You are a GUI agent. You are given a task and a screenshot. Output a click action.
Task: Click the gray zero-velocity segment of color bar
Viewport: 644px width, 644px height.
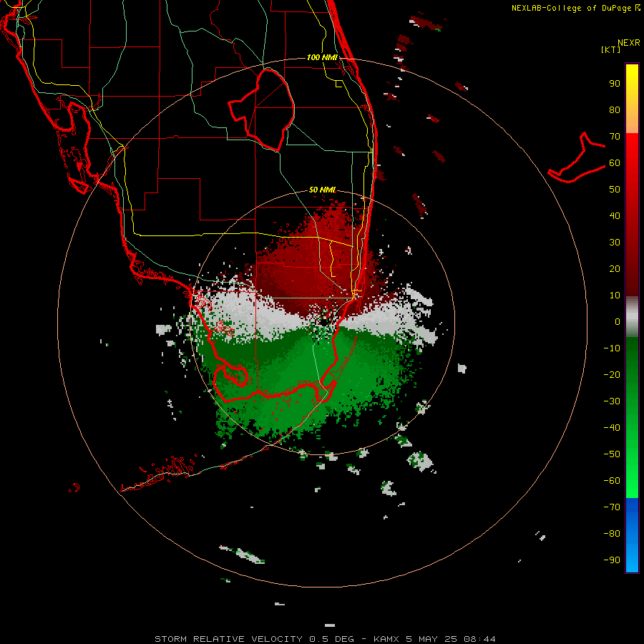(632, 317)
